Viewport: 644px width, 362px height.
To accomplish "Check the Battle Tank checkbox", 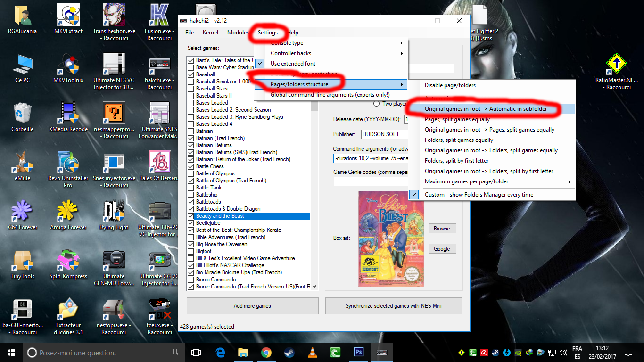I will coord(190,188).
